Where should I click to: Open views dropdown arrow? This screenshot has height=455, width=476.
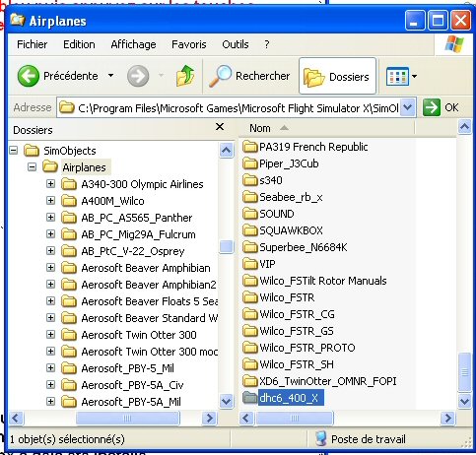point(415,77)
